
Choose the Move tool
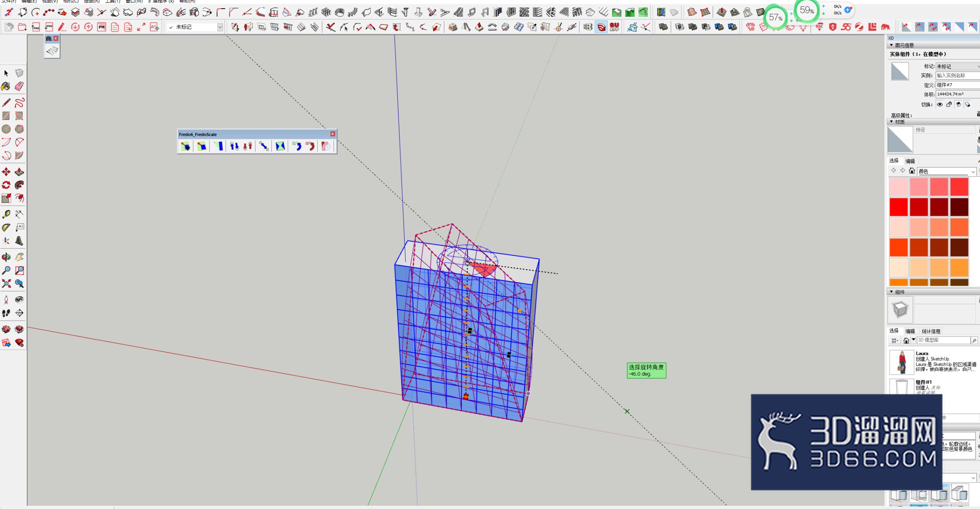[x=6, y=172]
